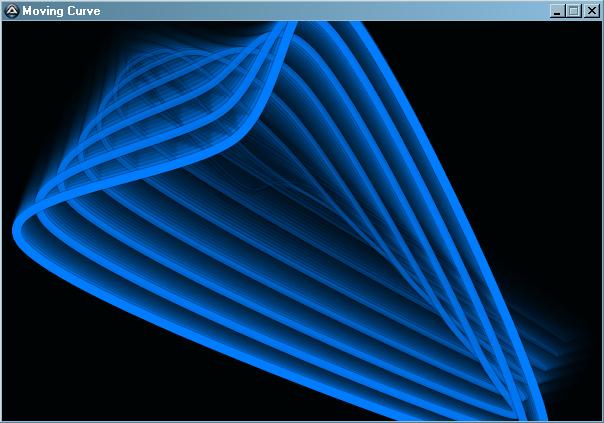
Task: Click the black area in the canvas top-left corner
Action: pos(40,50)
